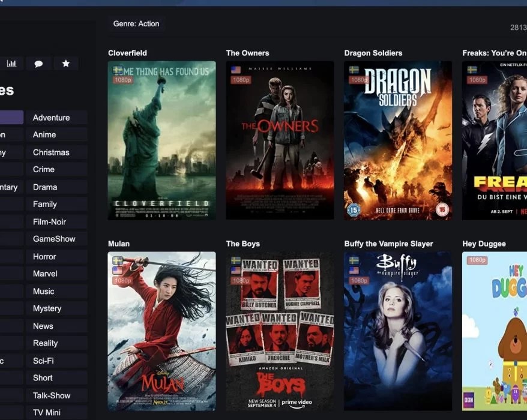Open the Cloverfield poster
This screenshot has height=420, width=527.
[x=161, y=140]
